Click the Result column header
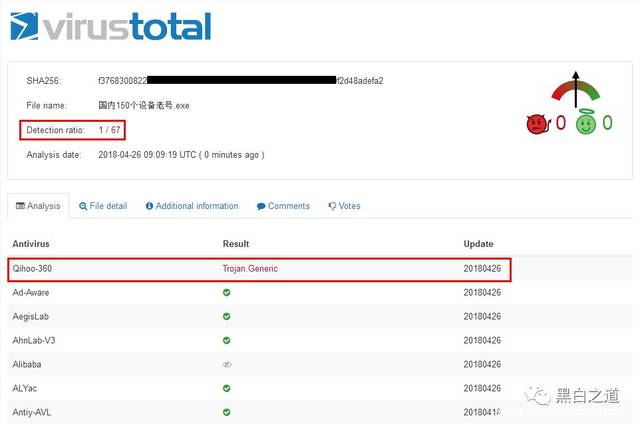 click(x=236, y=244)
